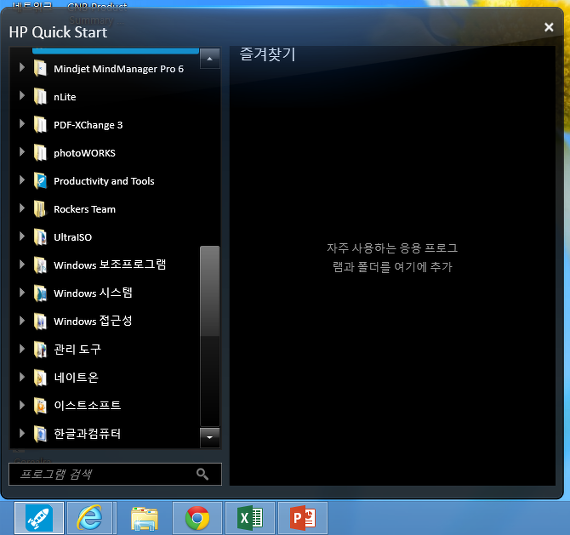Expand the 한글과컴퓨터 arrow
This screenshot has height=535, width=570.
pyautogui.click(x=22, y=433)
